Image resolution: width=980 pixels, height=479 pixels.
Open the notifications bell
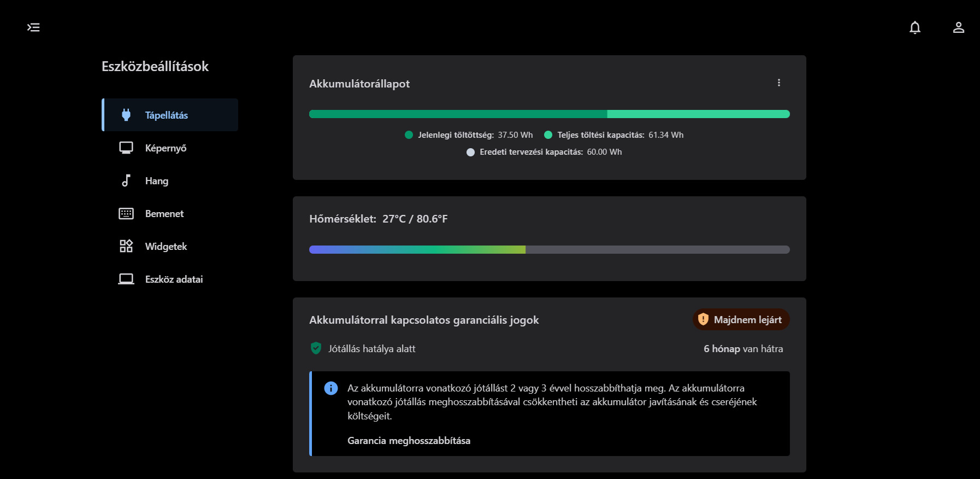[915, 27]
